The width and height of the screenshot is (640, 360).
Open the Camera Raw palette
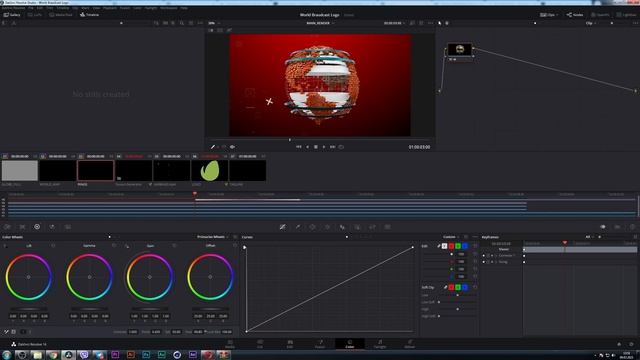click(x=7, y=227)
